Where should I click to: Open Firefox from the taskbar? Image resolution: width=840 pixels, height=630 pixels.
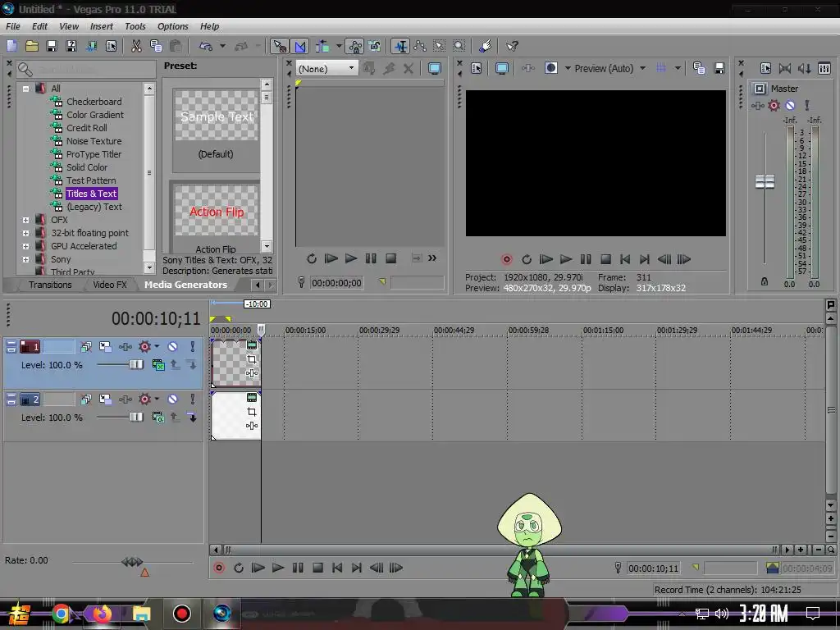coord(101,614)
